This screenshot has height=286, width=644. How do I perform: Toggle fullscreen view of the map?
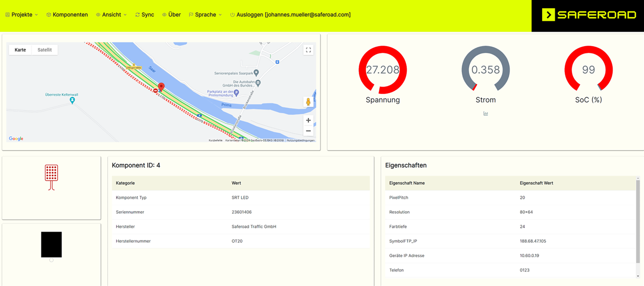[x=308, y=50]
